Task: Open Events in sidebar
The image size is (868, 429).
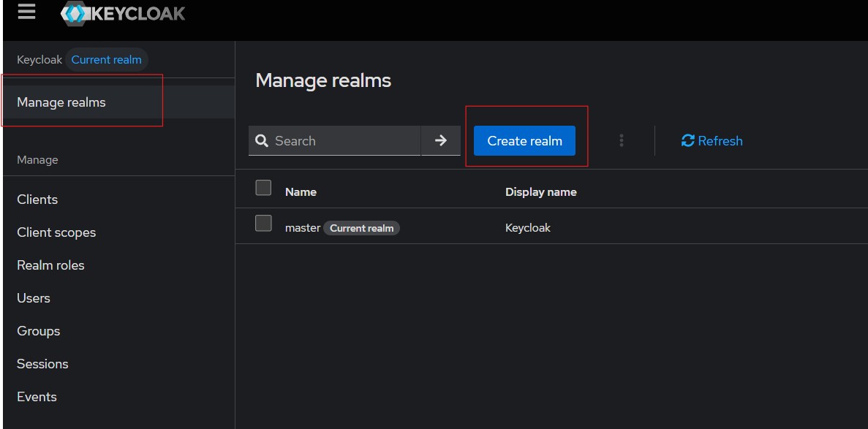Action: [x=37, y=397]
